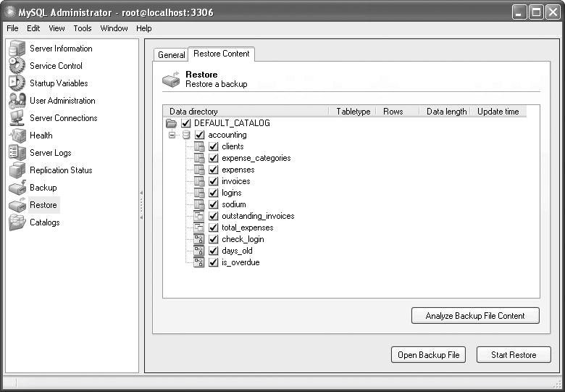
Task: Click the Start Restore button
Action: (514, 355)
